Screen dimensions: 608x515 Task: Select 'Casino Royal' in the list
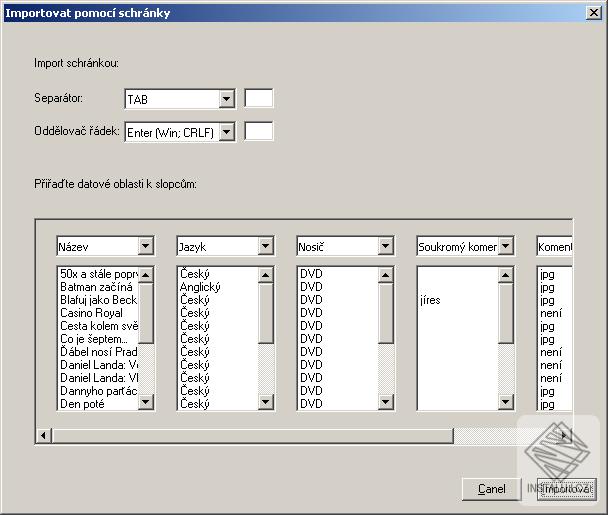tap(98, 313)
